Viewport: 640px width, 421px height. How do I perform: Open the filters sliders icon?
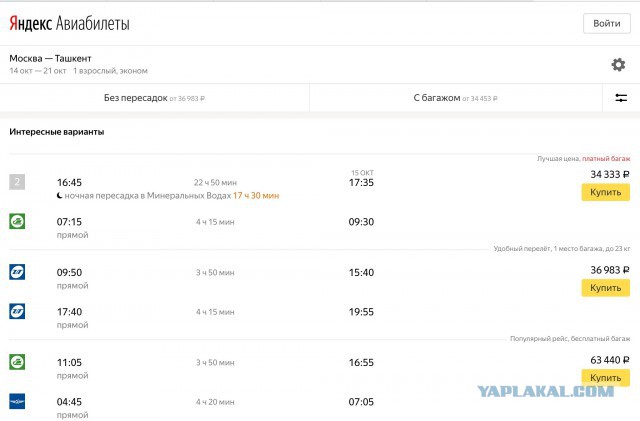click(x=621, y=98)
